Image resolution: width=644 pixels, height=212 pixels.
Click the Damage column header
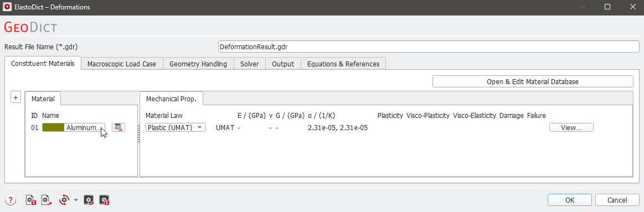click(511, 116)
